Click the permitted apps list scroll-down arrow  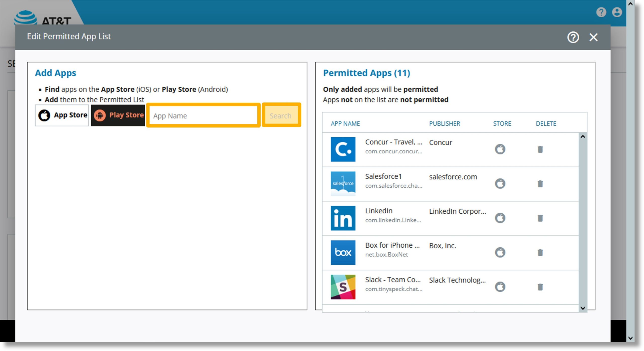[x=583, y=308]
